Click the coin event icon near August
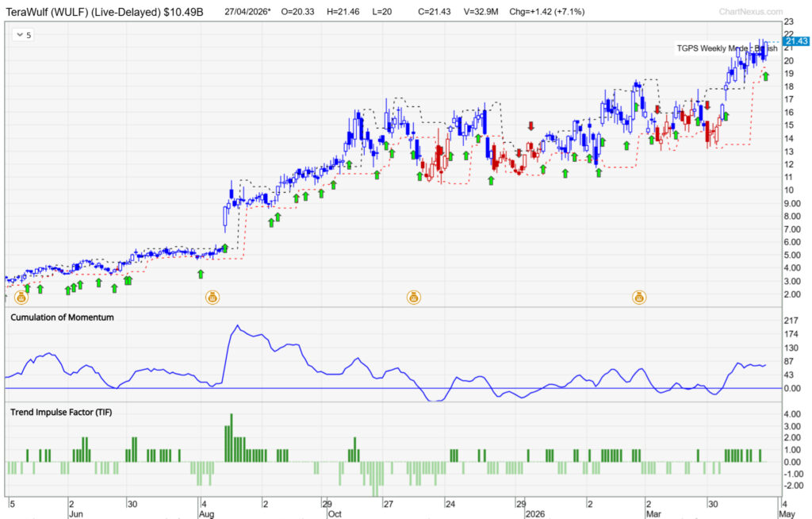812x519 pixels. coord(213,298)
